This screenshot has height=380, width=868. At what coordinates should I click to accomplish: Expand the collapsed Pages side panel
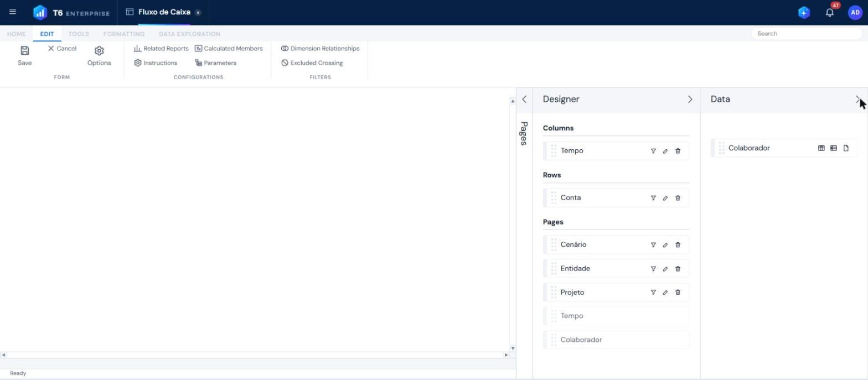click(524, 100)
